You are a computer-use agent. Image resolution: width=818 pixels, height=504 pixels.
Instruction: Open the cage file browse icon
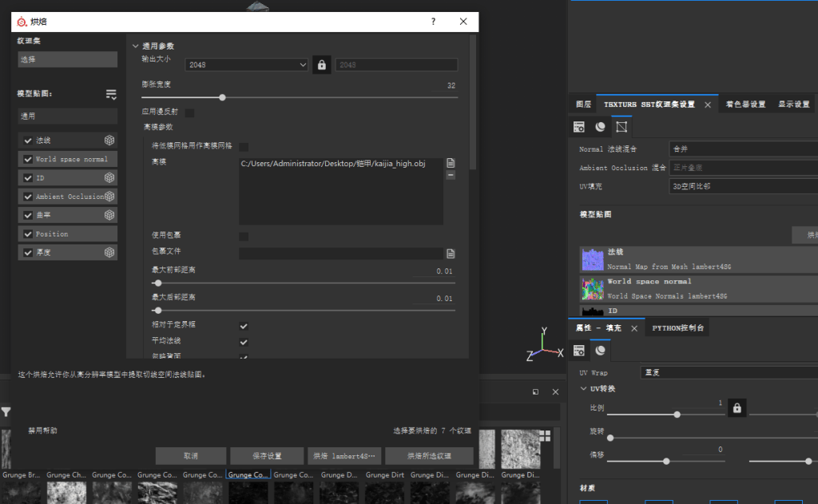451,253
